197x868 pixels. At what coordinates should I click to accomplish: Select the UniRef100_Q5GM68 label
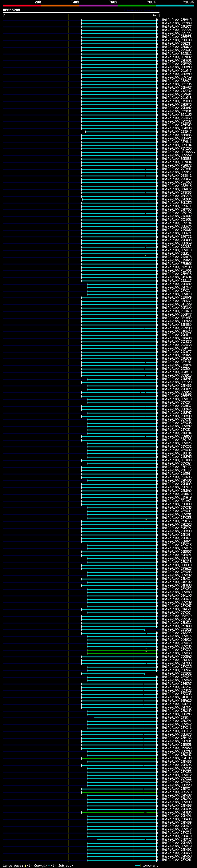177,436
